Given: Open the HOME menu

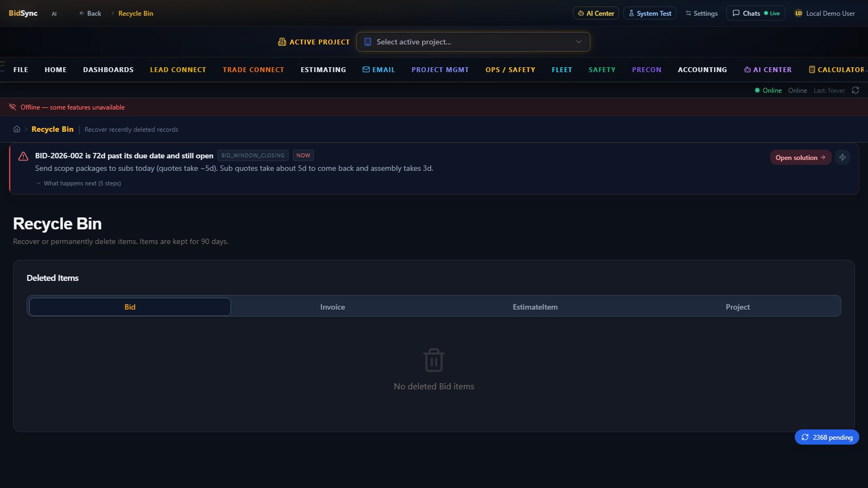Looking at the screenshot, I should pos(55,69).
